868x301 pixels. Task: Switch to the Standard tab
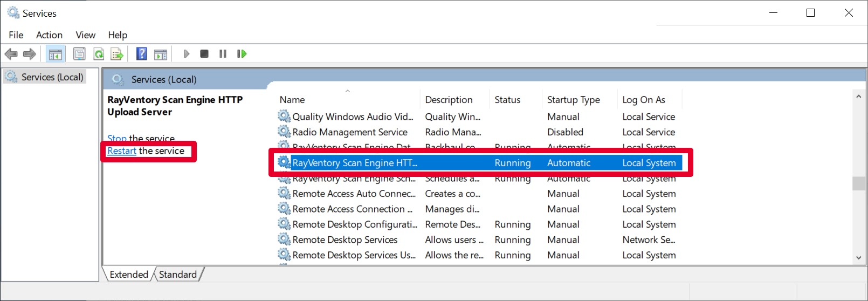[x=178, y=275]
